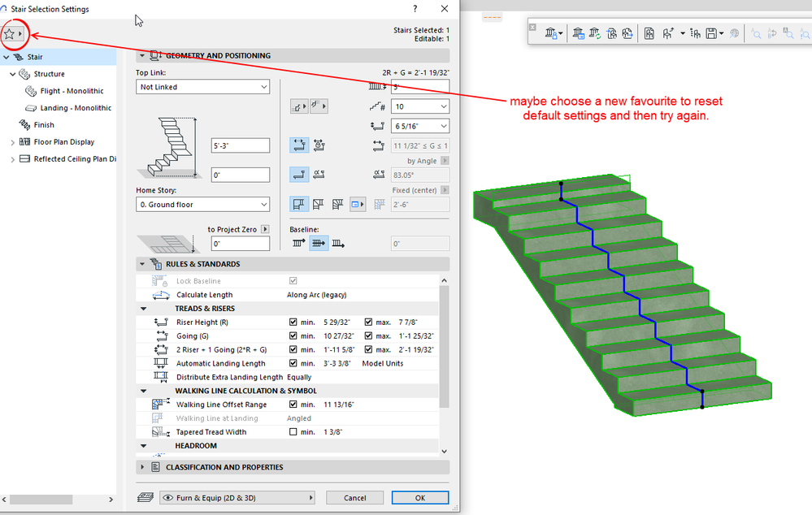
Task: Uncheck Riser Height max checkbox
Action: click(368, 322)
